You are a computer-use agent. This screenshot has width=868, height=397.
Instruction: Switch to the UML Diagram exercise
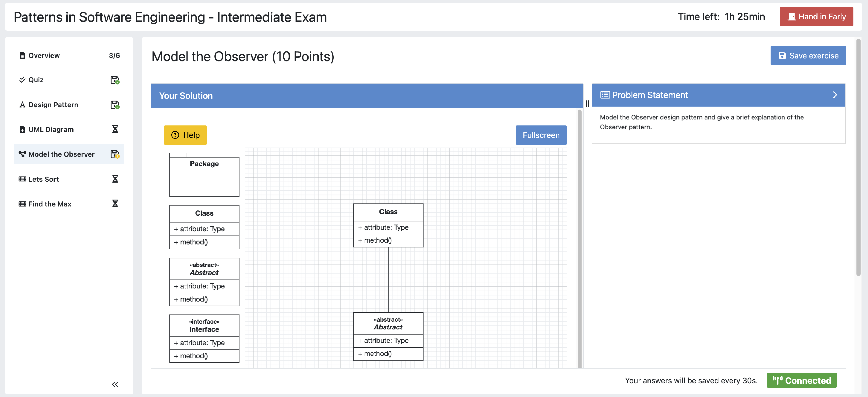51,129
